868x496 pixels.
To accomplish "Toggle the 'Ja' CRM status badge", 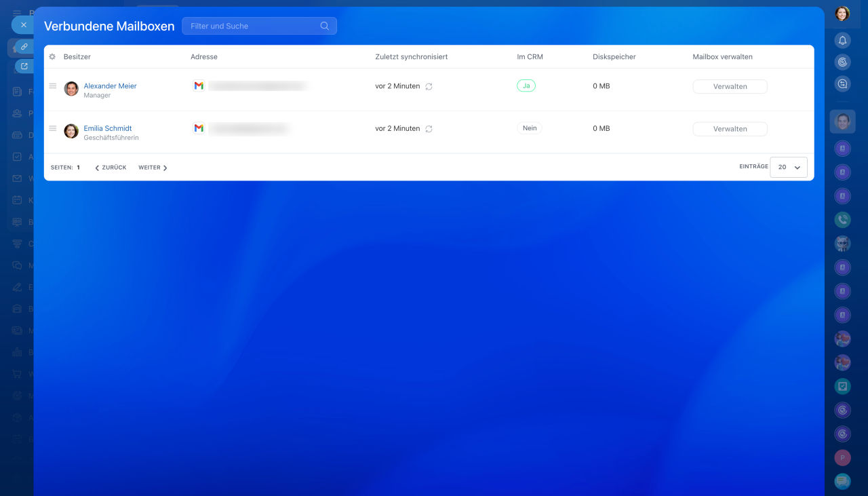I will [526, 86].
